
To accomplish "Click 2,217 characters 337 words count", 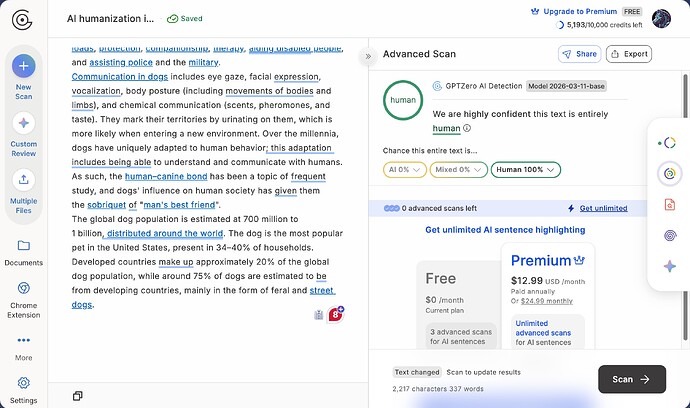I will (438, 389).
